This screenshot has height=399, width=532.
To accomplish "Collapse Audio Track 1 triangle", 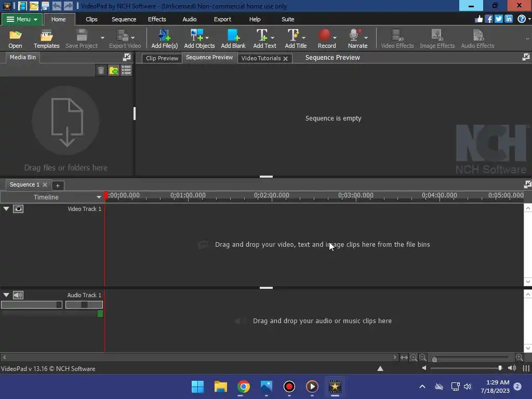I will click(x=6, y=295).
